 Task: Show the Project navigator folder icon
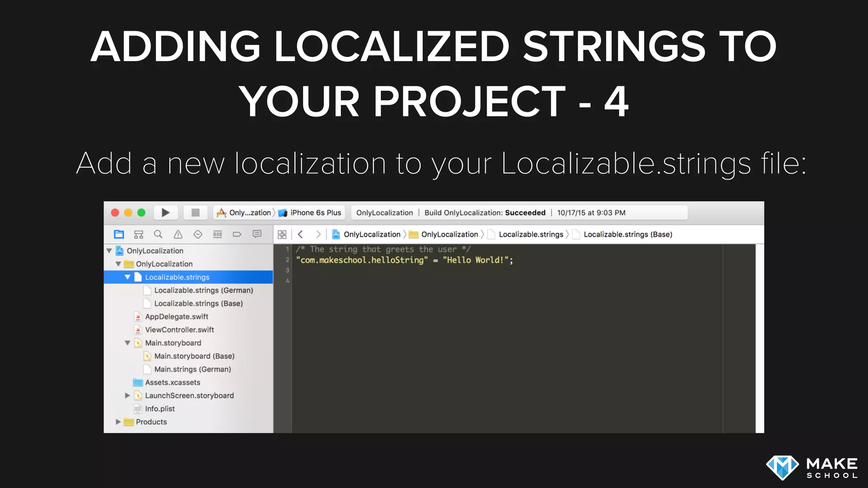119,234
